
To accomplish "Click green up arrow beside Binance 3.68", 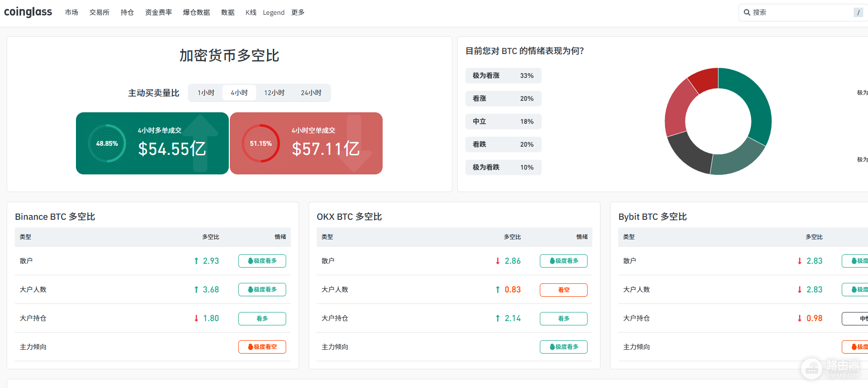I will point(196,290).
